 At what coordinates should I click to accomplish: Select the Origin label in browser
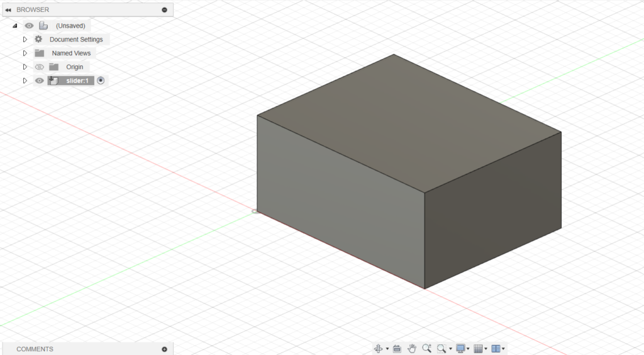pos(75,67)
